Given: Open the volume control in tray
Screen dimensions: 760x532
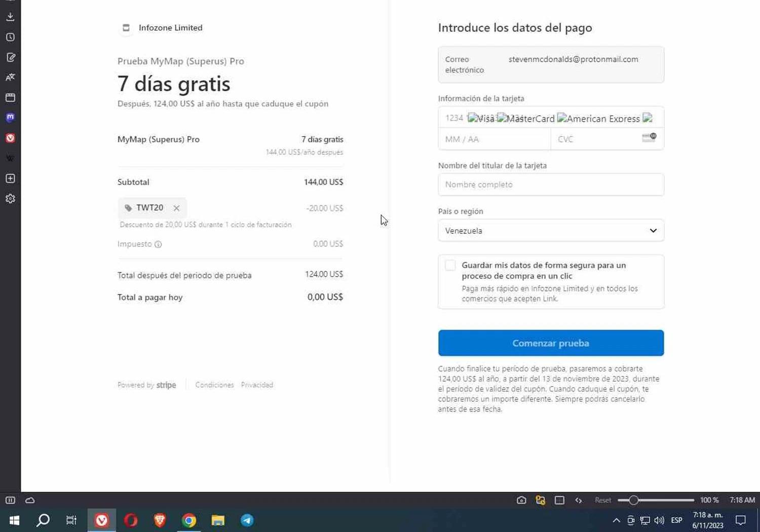Looking at the screenshot, I should (659, 520).
